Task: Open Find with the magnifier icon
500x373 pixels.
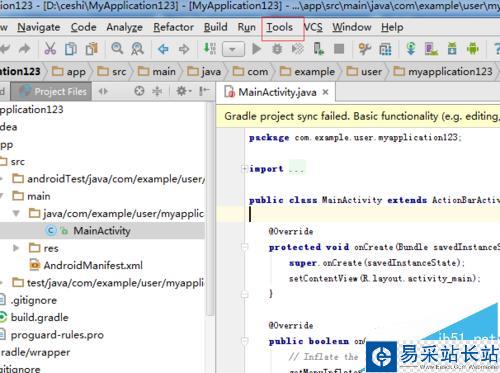Action: coord(117,49)
